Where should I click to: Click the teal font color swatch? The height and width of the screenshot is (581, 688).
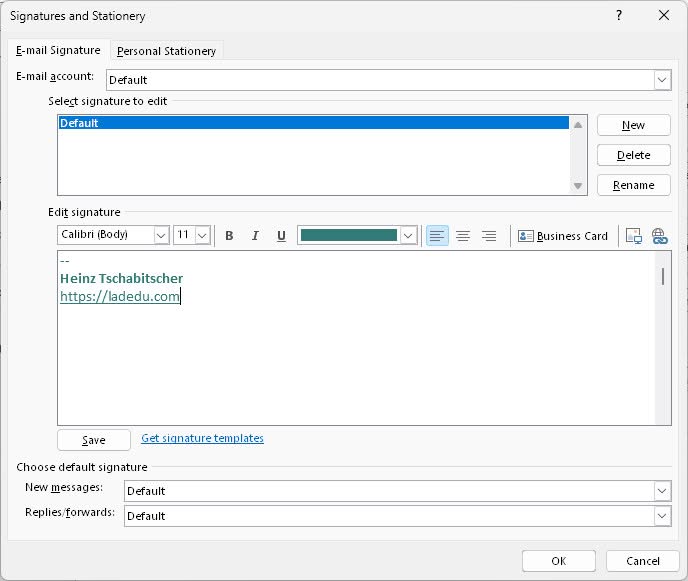(349, 235)
